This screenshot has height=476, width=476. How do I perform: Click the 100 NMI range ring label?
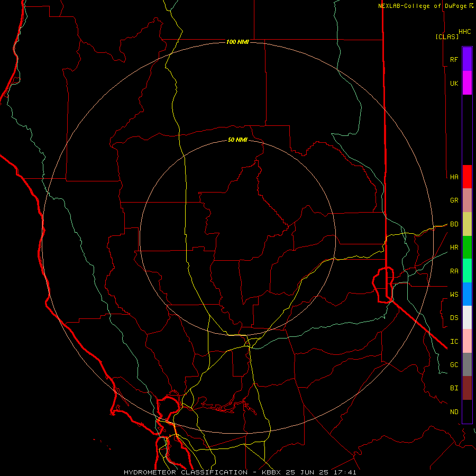[237, 42]
